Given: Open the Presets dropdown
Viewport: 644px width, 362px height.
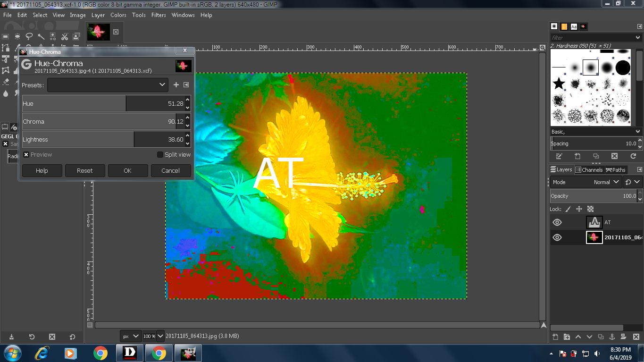Looking at the screenshot, I should 108,85.
